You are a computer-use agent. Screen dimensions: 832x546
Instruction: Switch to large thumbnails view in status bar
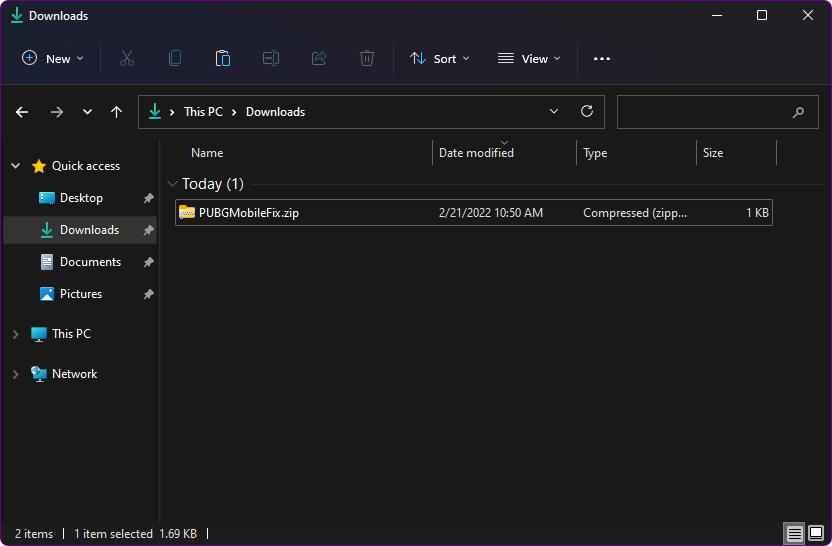tap(816, 534)
